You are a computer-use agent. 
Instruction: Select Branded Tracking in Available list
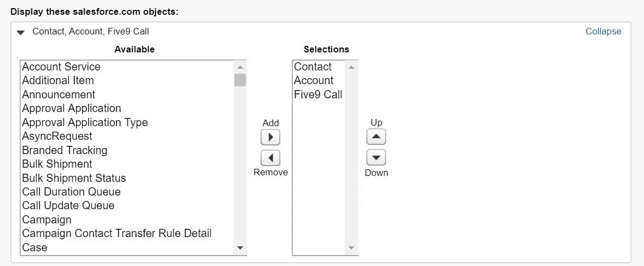127,150
